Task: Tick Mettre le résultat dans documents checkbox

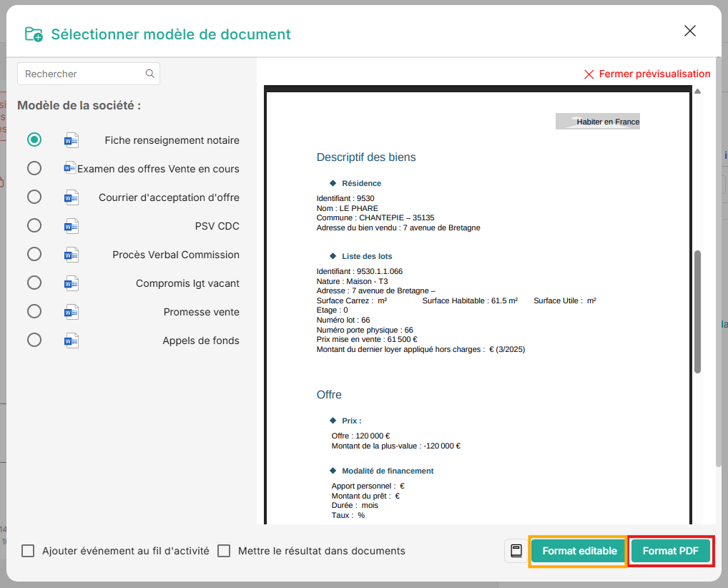Action: coord(224,551)
